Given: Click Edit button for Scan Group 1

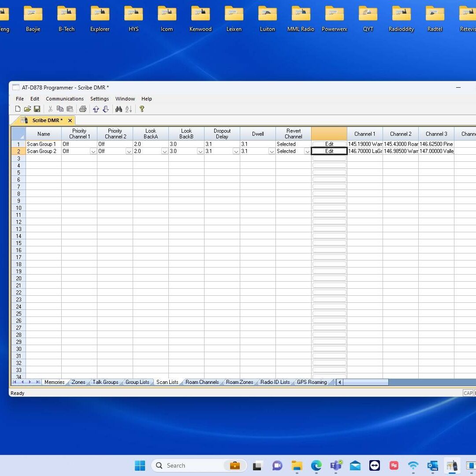Looking at the screenshot, I should [x=329, y=144].
